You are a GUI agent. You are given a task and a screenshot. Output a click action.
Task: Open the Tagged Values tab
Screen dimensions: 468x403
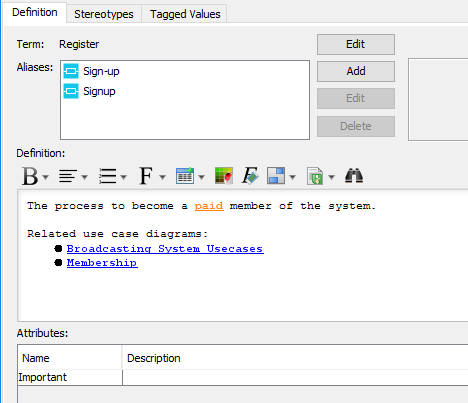coord(185,14)
